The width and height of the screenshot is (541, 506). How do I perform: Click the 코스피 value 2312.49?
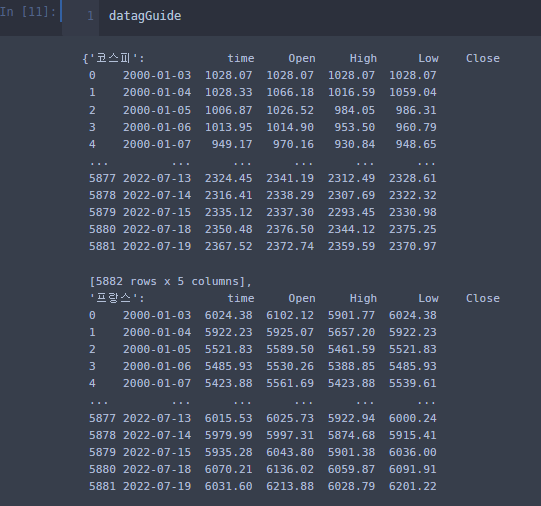click(351, 178)
